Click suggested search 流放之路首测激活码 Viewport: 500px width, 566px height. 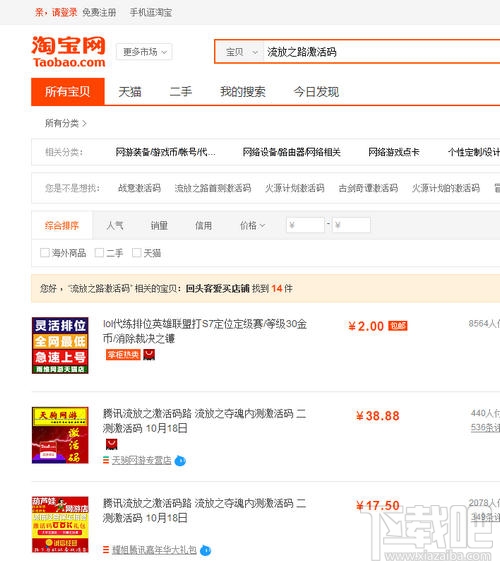tap(213, 188)
